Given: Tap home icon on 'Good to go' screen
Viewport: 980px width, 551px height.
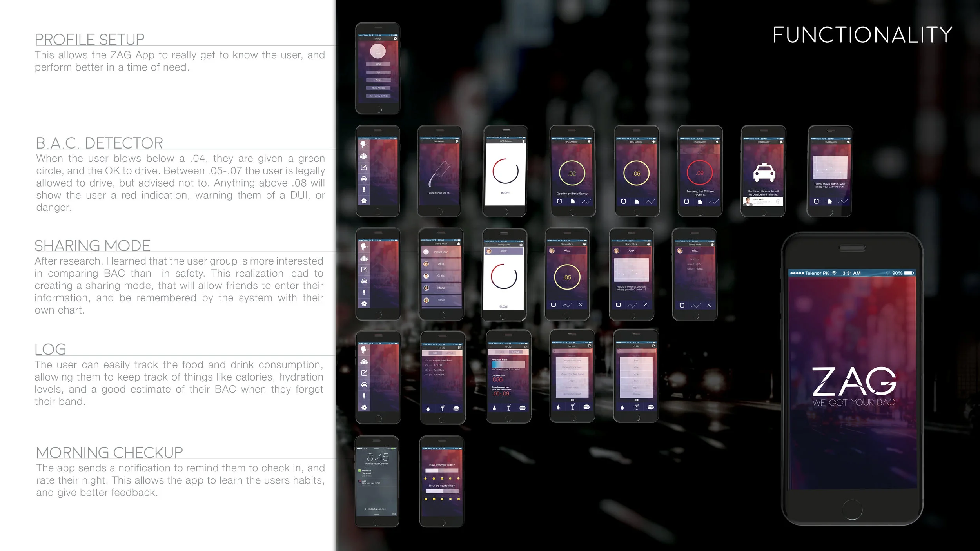Looking at the screenshot, I should click(573, 201).
